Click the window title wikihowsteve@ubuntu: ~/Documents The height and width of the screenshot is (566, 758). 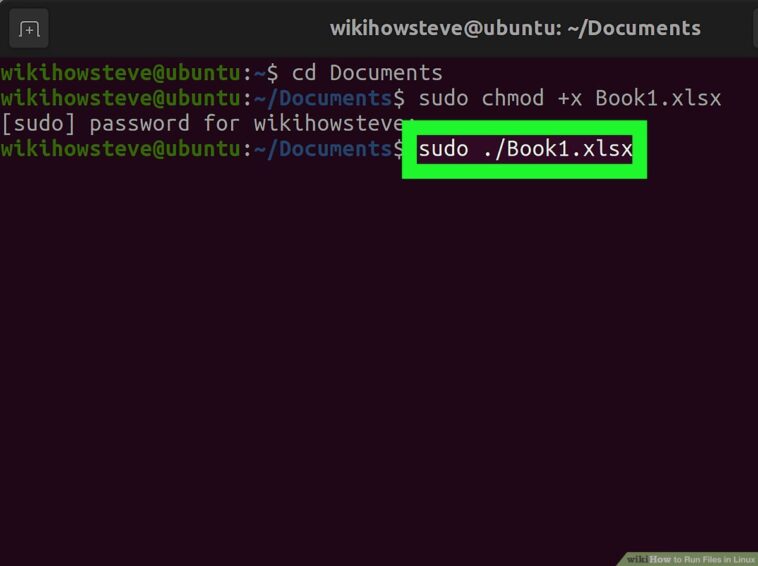(x=515, y=28)
